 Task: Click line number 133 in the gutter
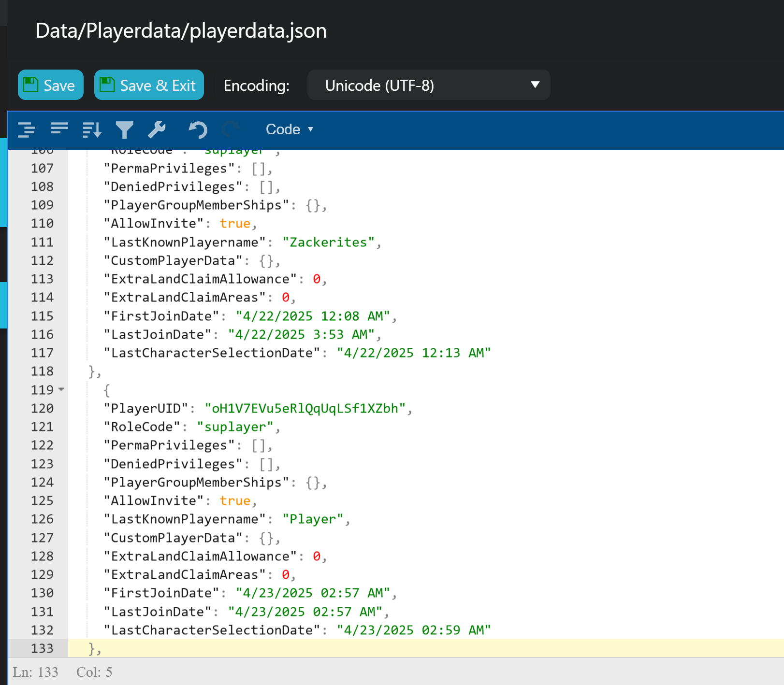click(x=42, y=648)
